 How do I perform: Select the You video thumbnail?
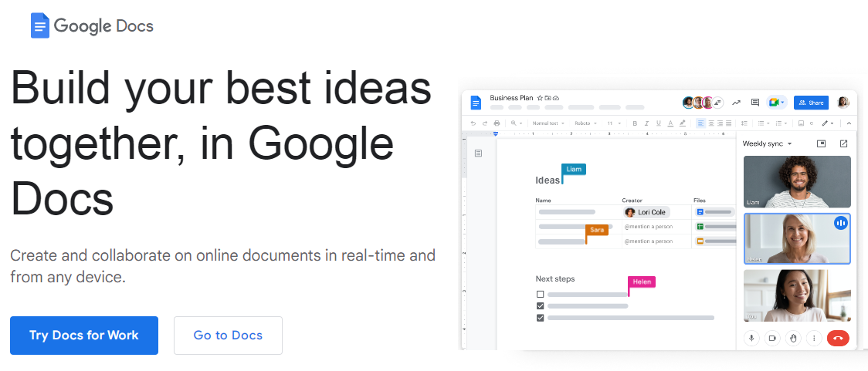(x=797, y=295)
